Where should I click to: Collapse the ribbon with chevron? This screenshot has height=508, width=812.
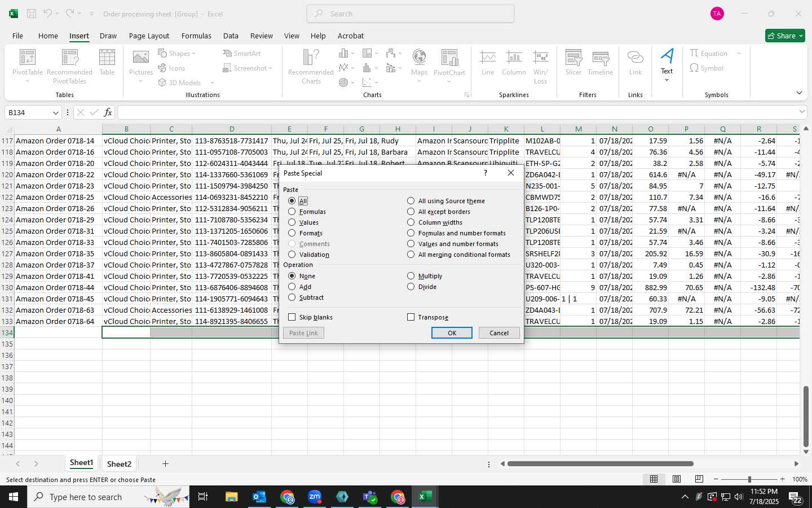[x=799, y=93]
